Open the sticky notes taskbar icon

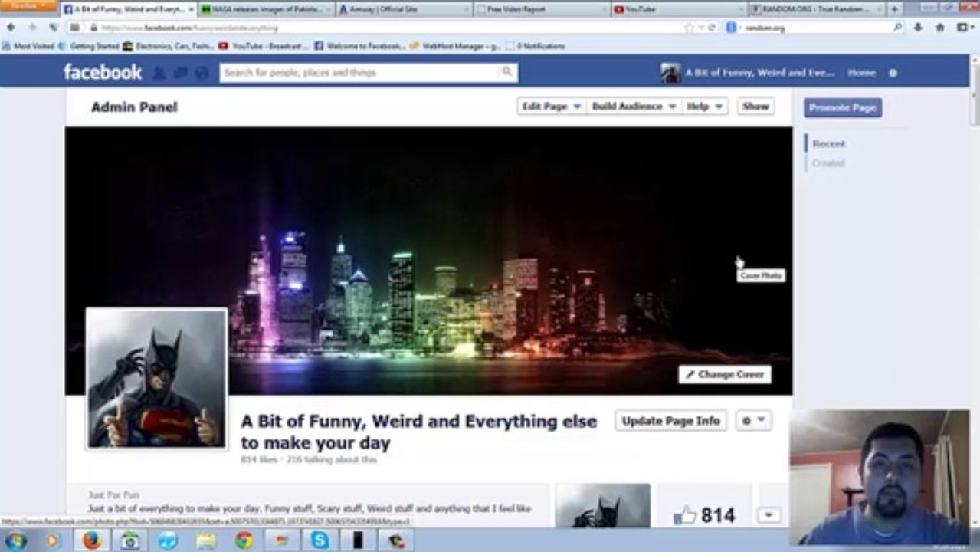click(205, 540)
